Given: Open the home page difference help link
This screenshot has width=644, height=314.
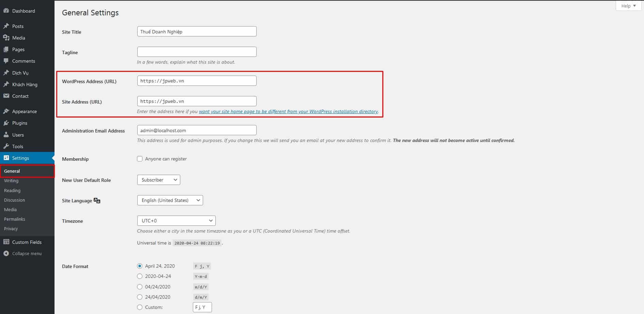Looking at the screenshot, I should coord(288,111).
